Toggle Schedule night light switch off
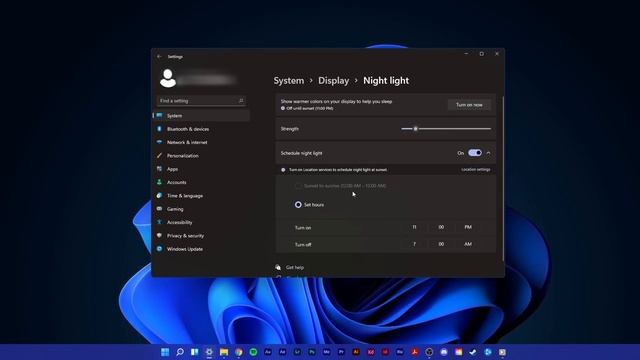 [x=475, y=153]
